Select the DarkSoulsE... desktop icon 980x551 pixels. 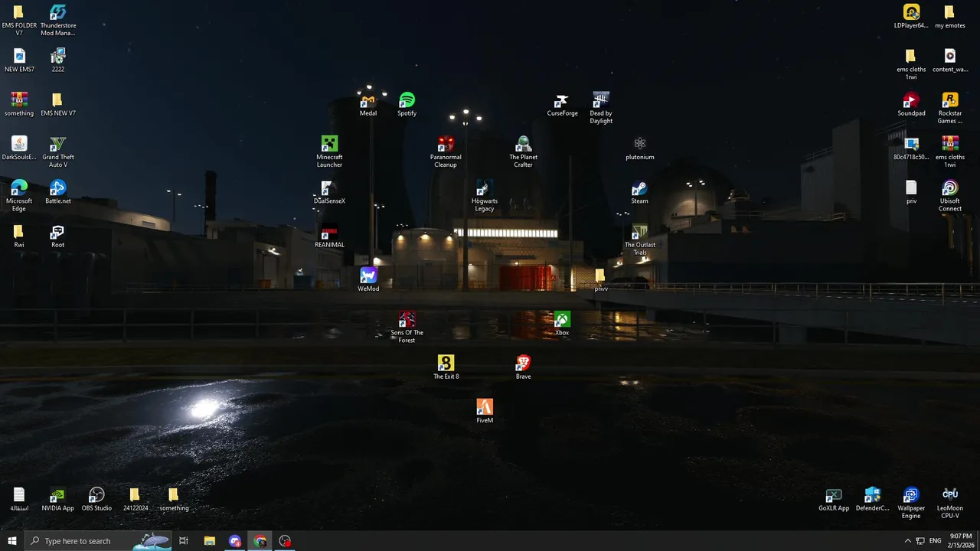[x=19, y=148]
